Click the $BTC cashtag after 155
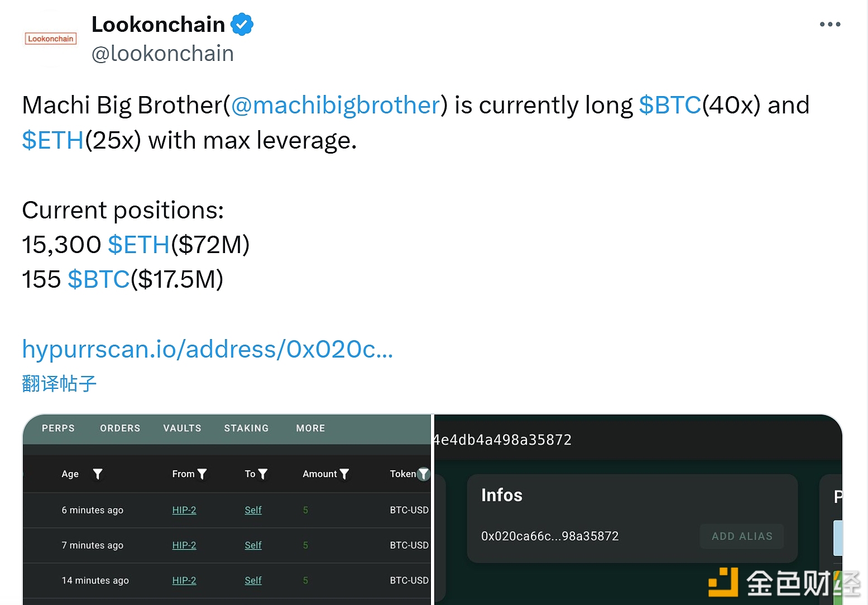Screen dimensions: 868x605 (98, 279)
